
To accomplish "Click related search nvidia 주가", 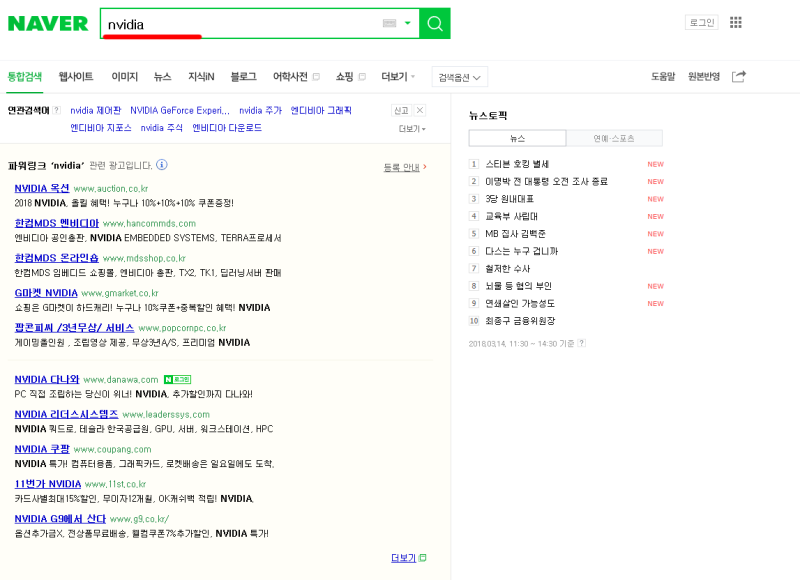I will [260, 111].
